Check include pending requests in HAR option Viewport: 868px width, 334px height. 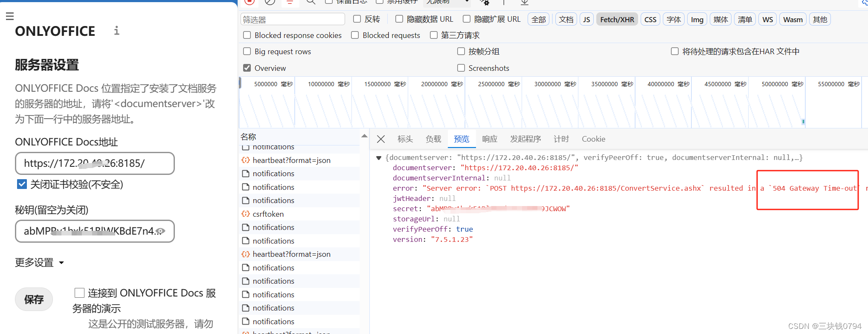tap(675, 51)
